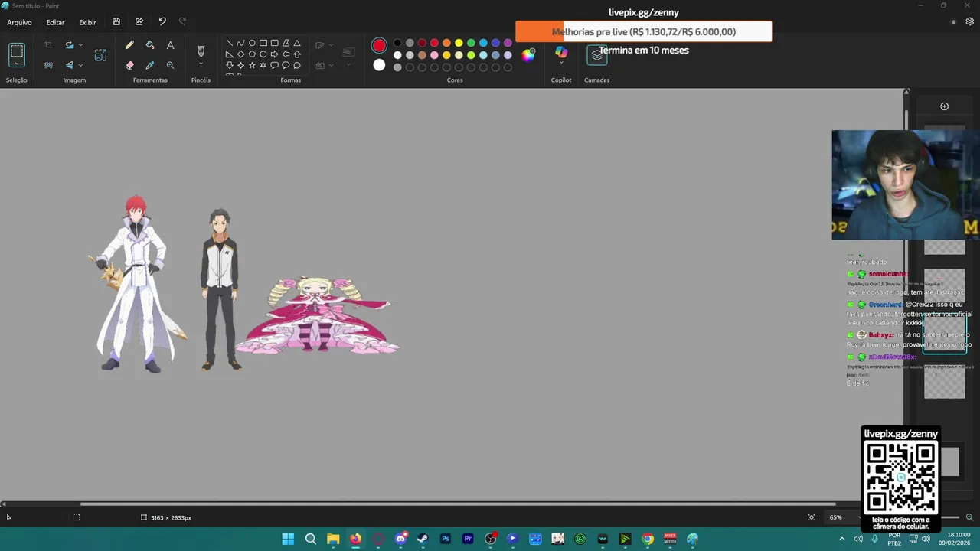980x551 pixels.
Task: Open the 65% zoom level dropdown
Action: coord(843,517)
